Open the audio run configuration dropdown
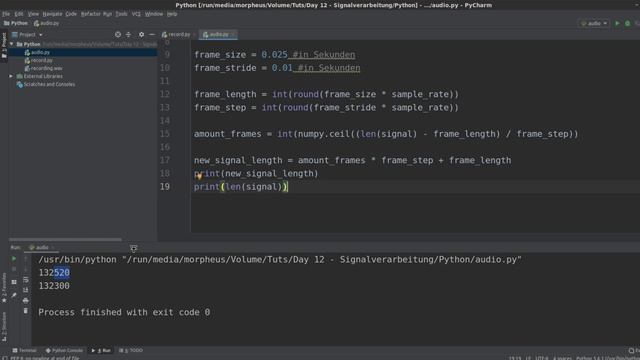The image size is (640, 360). [594, 24]
